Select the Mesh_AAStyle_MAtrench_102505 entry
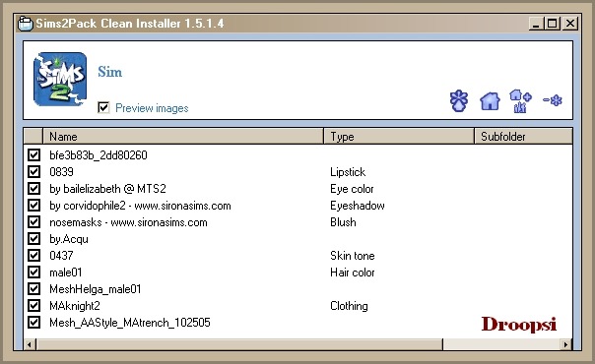 (130, 323)
